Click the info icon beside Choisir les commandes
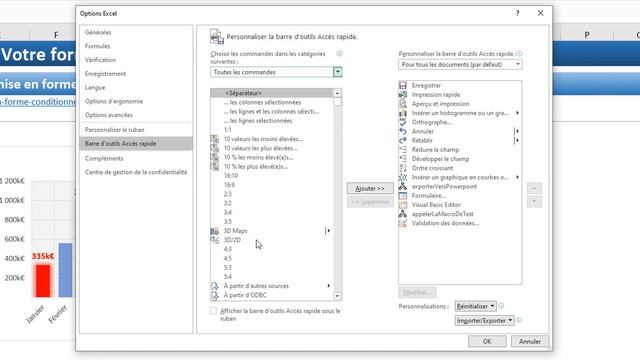Screen dimensions: 640x360 (339, 53)
